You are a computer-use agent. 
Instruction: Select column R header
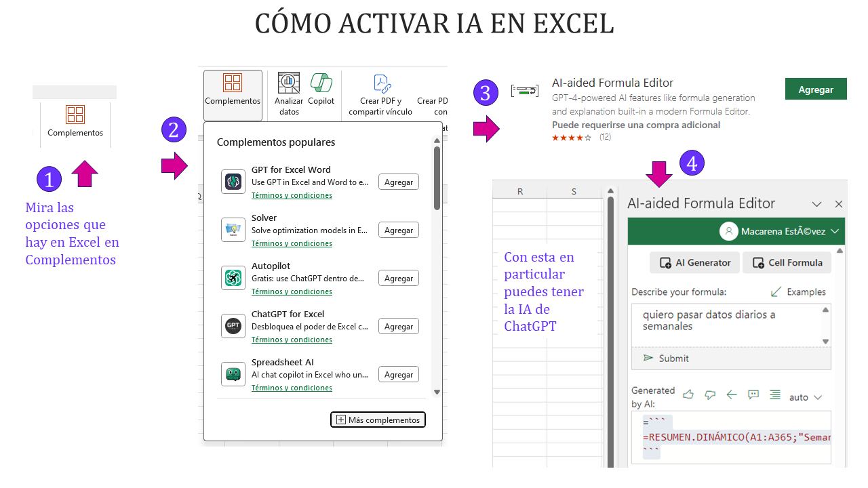click(520, 191)
